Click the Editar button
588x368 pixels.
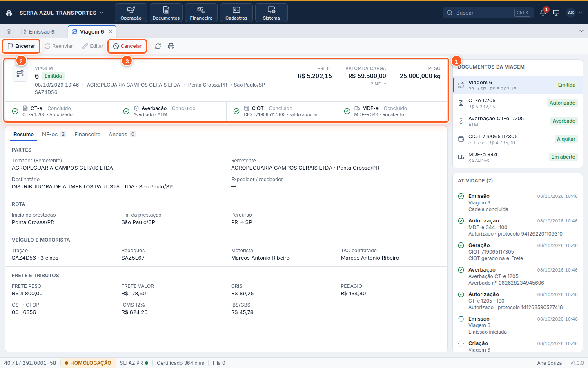(93, 46)
